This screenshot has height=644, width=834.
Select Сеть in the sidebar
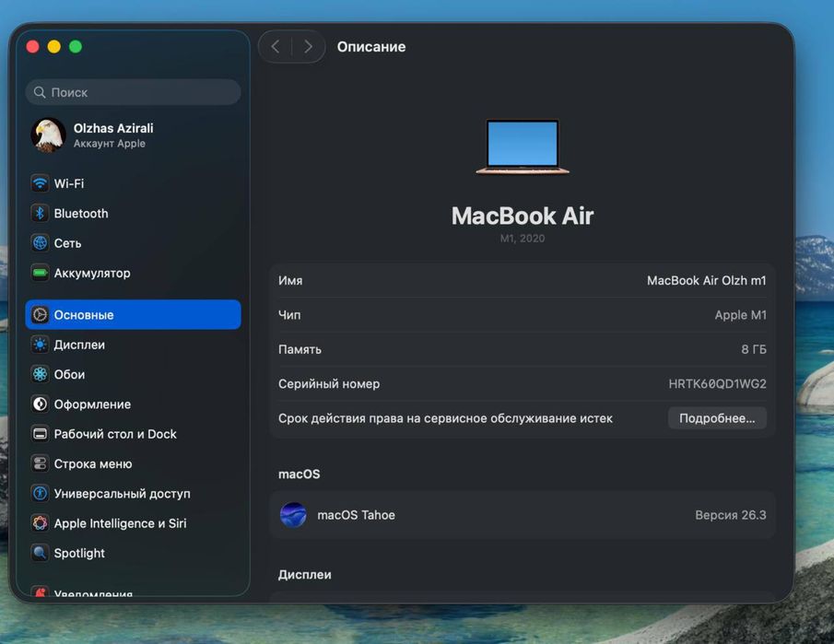(x=133, y=243)
